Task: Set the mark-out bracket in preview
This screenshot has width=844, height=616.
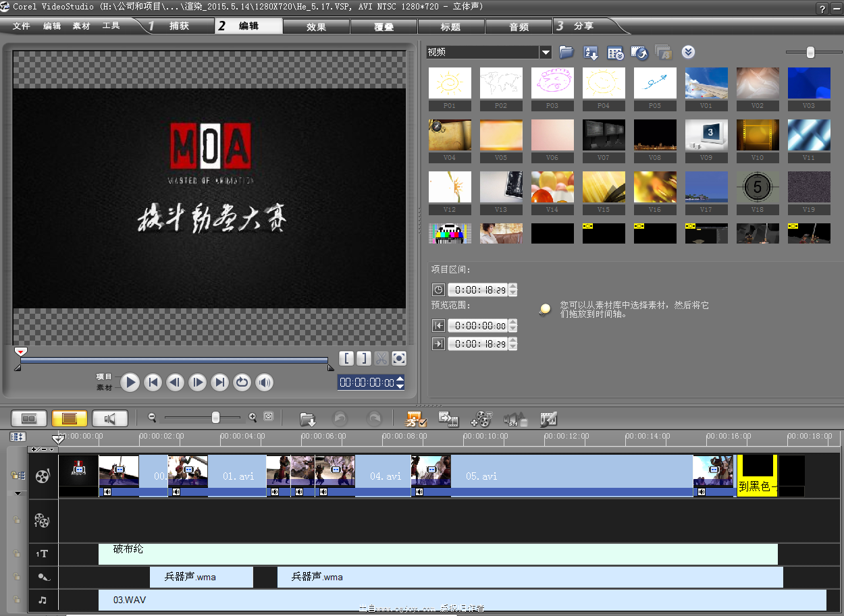Action: point(363,358)
